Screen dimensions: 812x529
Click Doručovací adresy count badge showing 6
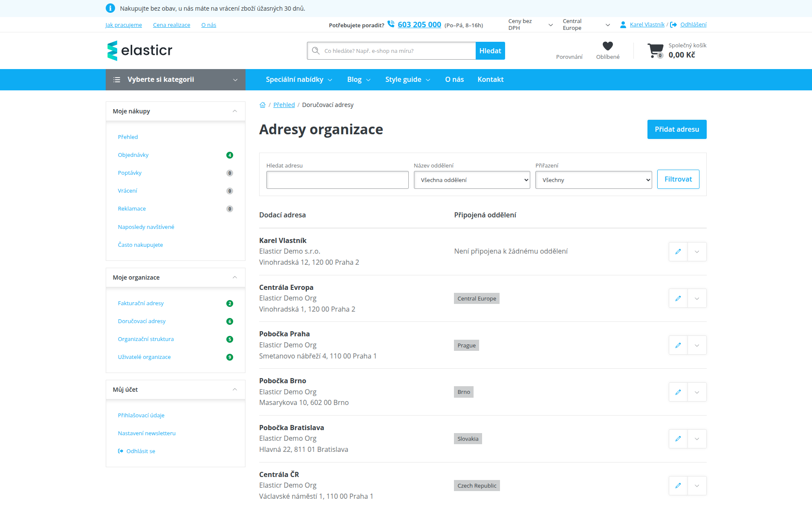pyautogui.click(x=230, y=321)
